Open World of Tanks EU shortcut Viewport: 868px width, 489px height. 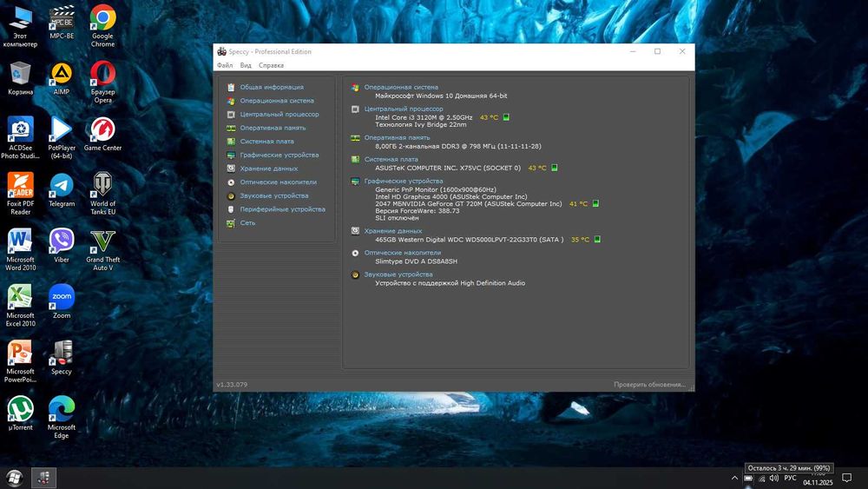coord(102,194)
